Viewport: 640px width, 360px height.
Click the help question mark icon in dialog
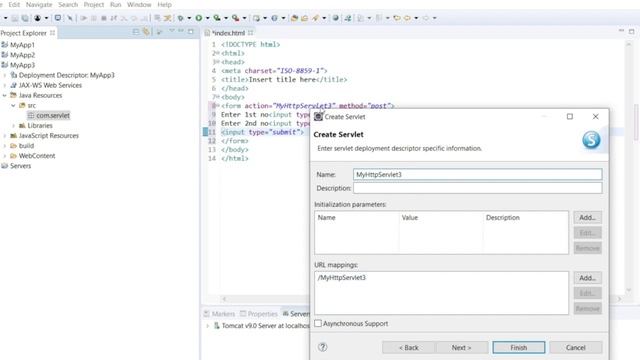point(322,347)
